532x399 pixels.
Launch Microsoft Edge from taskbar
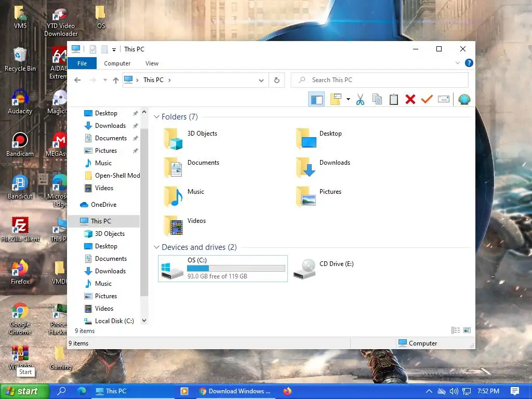click(82, 391)
